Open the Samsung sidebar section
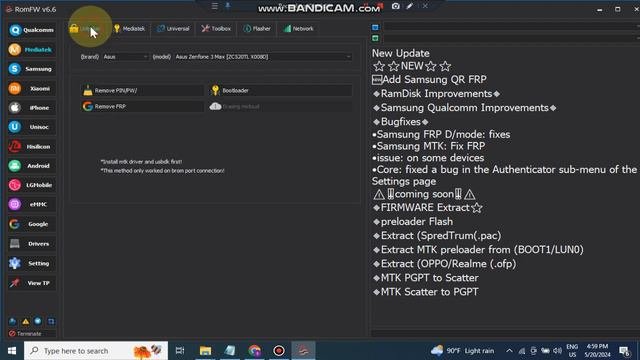 (x=31, y=69)
